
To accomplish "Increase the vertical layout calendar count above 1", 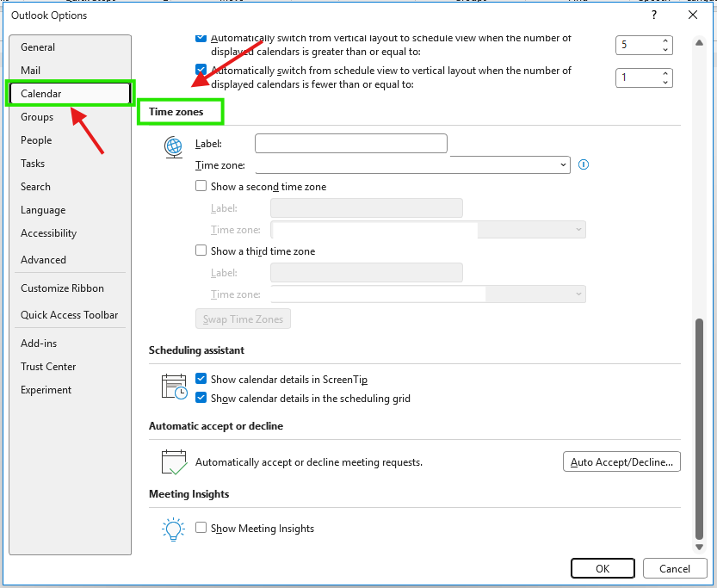I will point(665,74).
